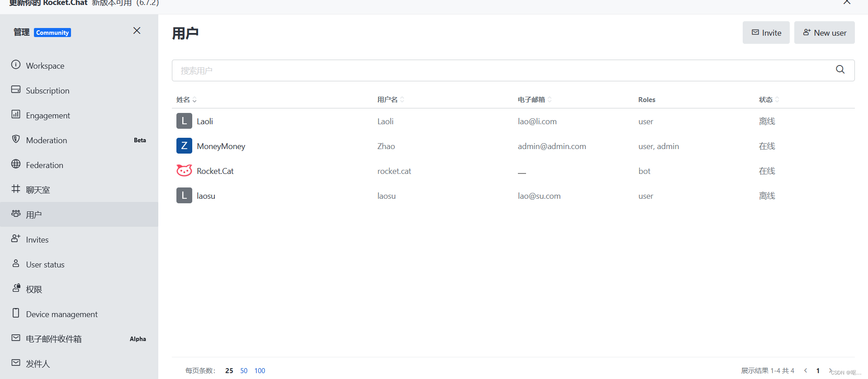Select page 1 in pagination

click(818, 370)
